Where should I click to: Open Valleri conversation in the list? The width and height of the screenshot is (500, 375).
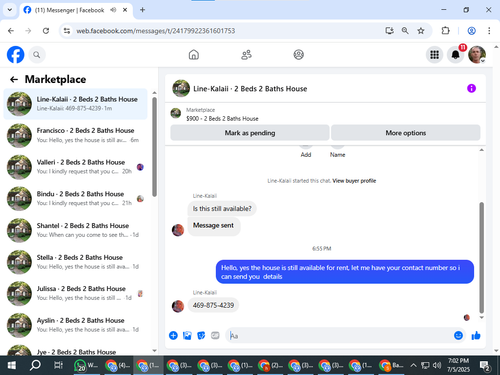point(75,167)
